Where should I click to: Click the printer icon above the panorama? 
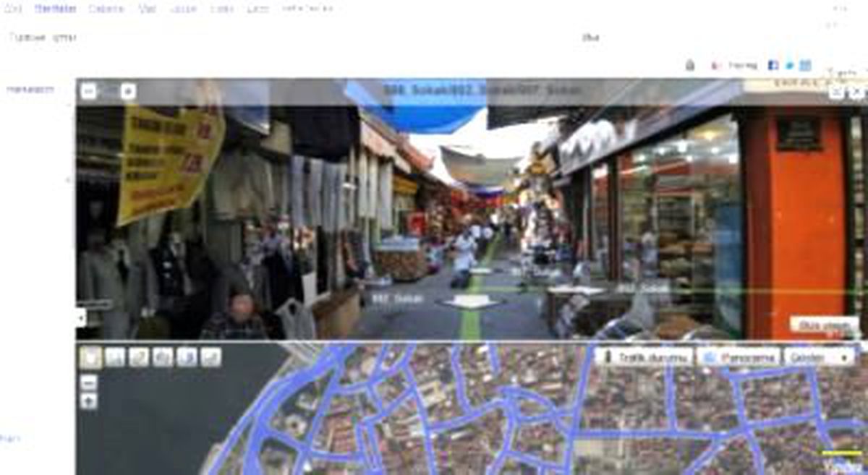click(690, 65)
